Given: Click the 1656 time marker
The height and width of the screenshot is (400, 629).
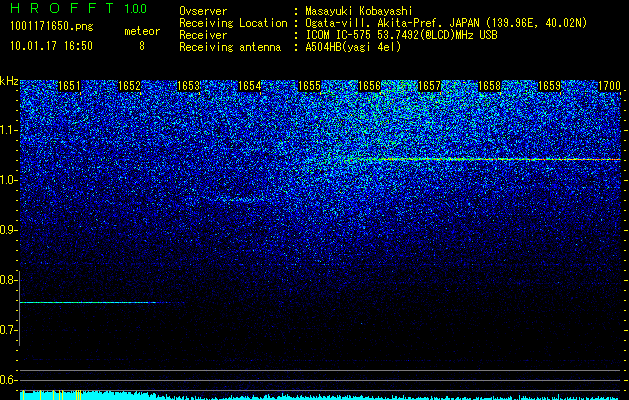Looking at the screenshot, I should (369, 86).
